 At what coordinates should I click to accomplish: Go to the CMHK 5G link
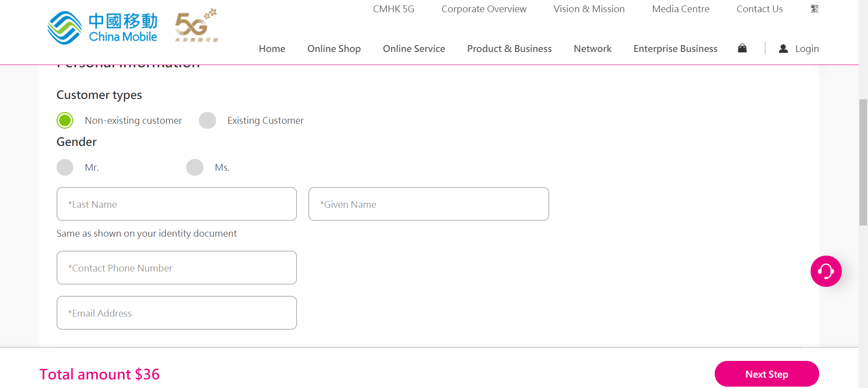click(x=394, y=9)
